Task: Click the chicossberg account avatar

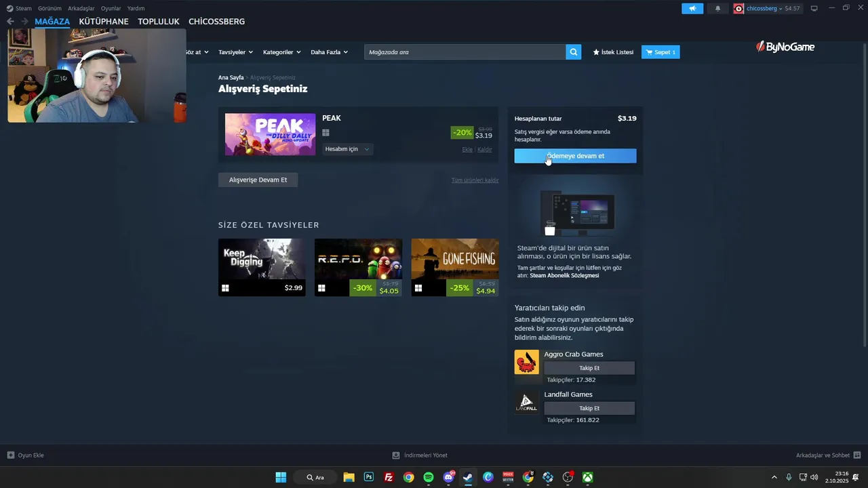Action: click(x=739, y=8)
